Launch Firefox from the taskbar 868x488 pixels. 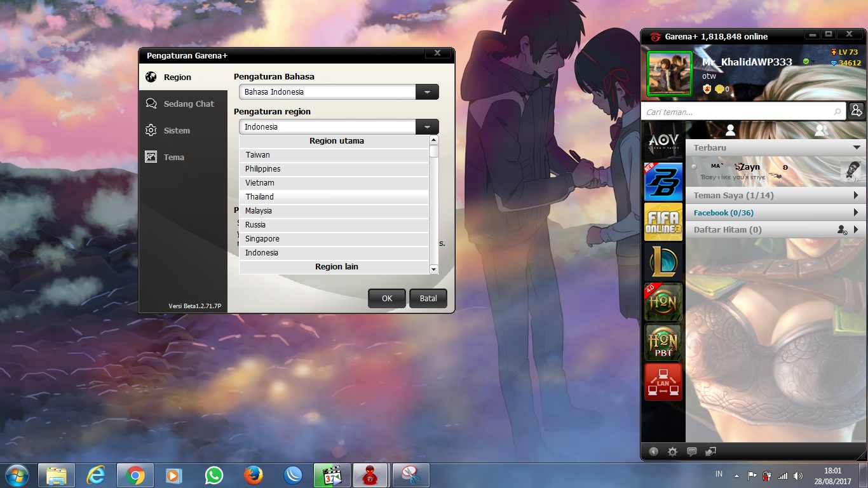[254, 475]
